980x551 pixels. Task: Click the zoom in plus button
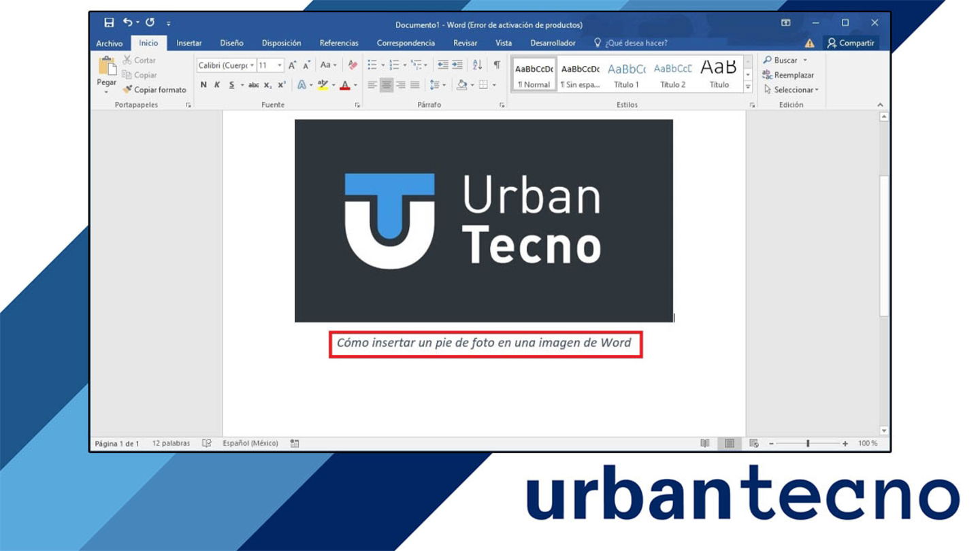pyautogui.click(x=845, y=444)
